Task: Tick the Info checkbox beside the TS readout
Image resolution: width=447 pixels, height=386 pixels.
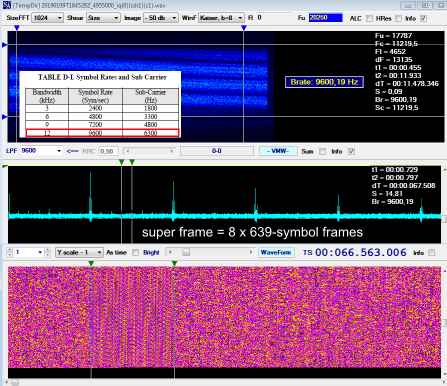Action: [x=431, y=253]
